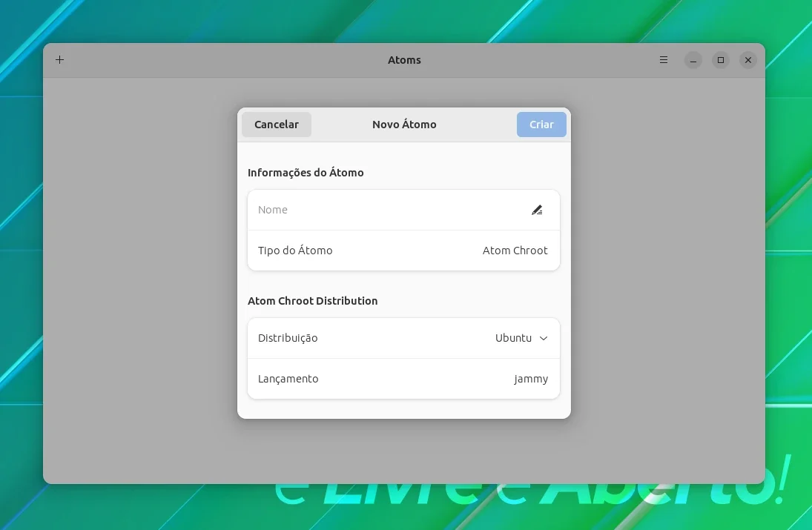The height and width of the screenshot is (530, 812).
Task: Open the hamburger main menu
Action: pos(664,60)
